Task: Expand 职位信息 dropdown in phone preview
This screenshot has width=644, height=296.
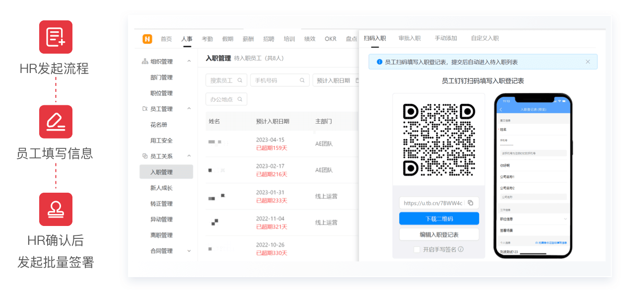Action: pyautogui.click(x=565, y=219)
